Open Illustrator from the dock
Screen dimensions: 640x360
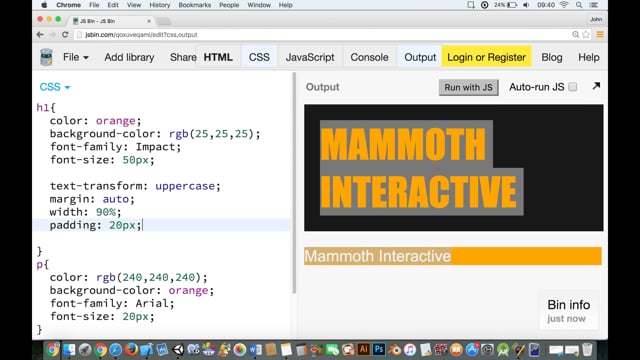tap(363, 349)
